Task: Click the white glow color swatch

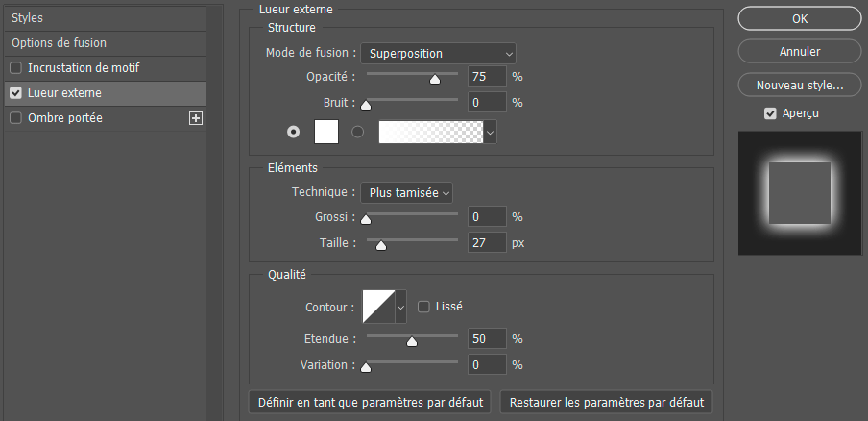Action: pyautogui.click(x=326, y=133)
